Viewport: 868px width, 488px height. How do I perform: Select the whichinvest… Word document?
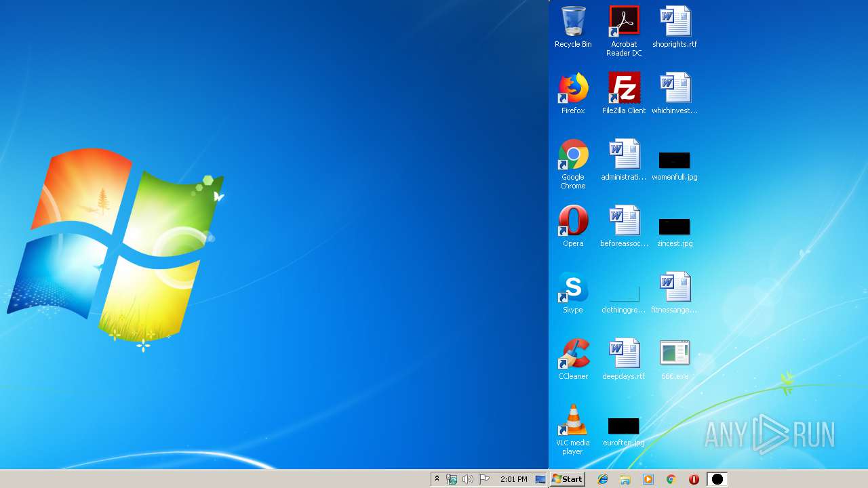pos(675,94)
